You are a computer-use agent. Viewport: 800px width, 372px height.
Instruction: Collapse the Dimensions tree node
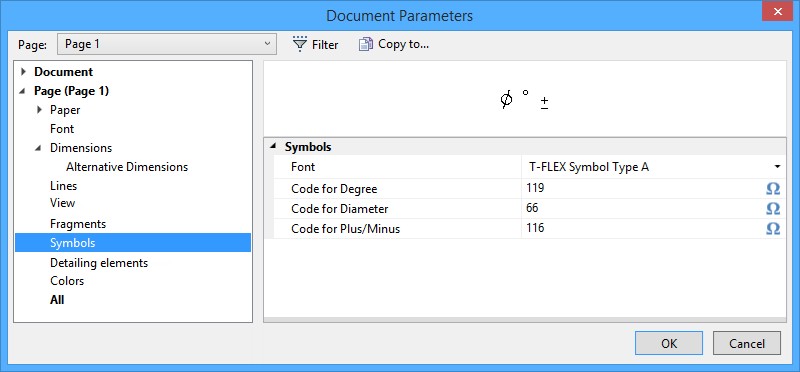click(39, 148)
